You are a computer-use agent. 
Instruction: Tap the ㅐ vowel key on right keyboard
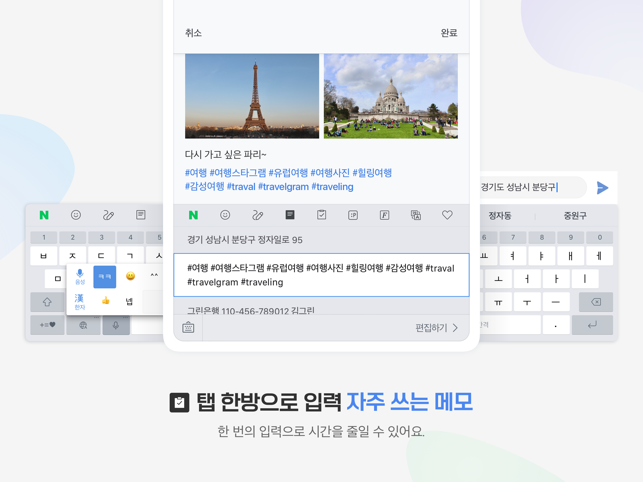[570, 256]
